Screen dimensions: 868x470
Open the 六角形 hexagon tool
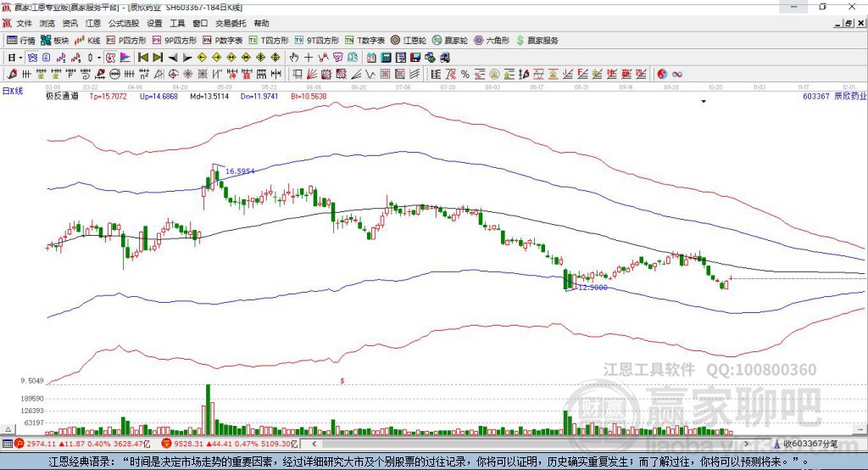tap(492, 40)
